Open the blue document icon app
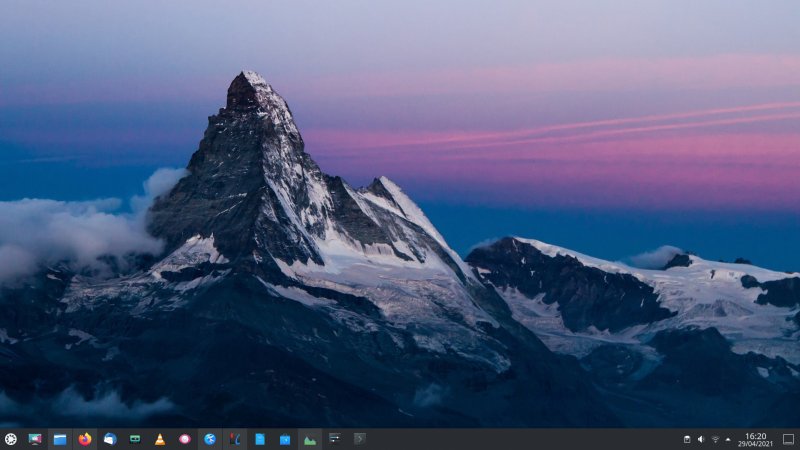This screenshot has height=450, width=800. coord(260,439)
